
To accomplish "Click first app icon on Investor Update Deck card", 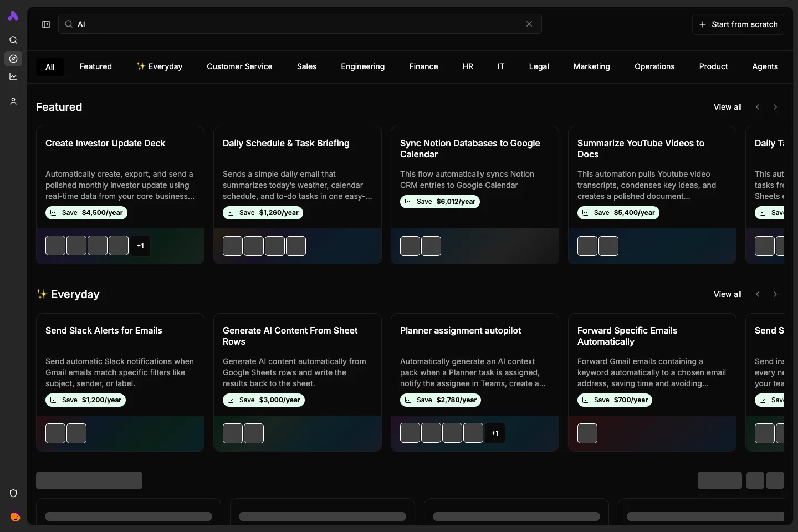I will tap(55, 246).
